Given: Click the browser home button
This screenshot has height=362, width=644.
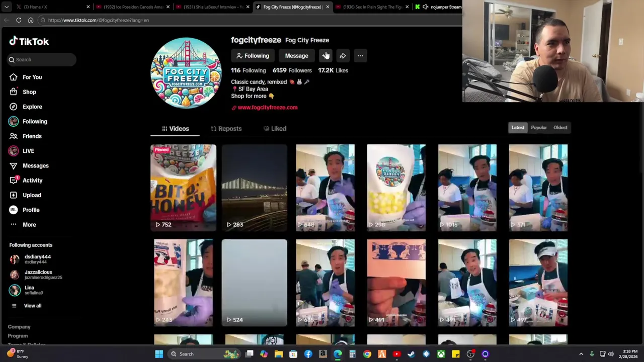Looking at the screenshot, I should [x=31, y=20].
